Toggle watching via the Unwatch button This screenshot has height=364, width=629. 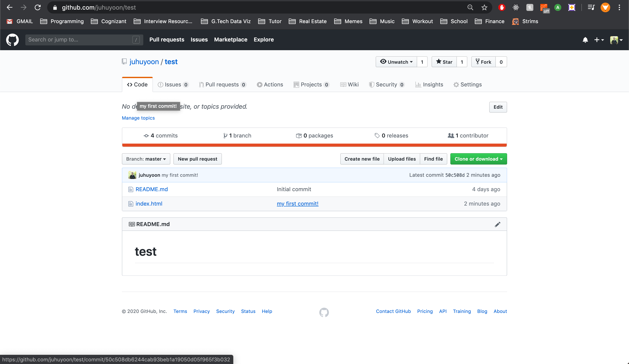point(396,62)
